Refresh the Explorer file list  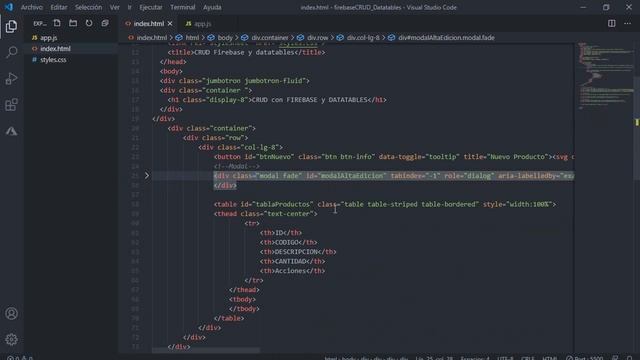click(89, 23)
